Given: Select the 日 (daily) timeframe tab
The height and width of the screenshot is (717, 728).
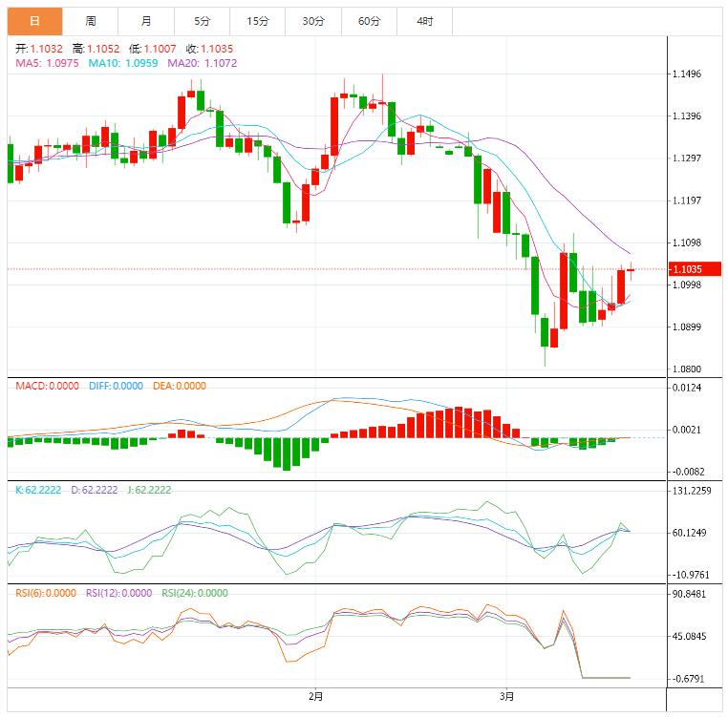Looking at the screenshot, I should click(35, 21).
